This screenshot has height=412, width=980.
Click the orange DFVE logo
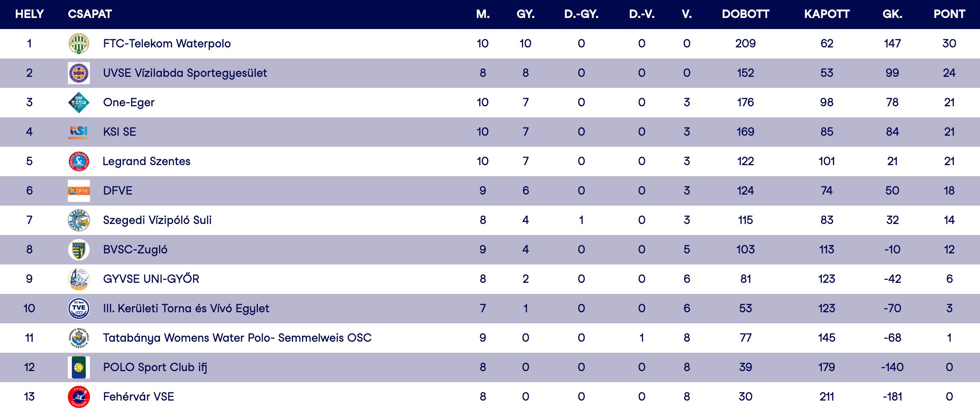pos(79,191)
